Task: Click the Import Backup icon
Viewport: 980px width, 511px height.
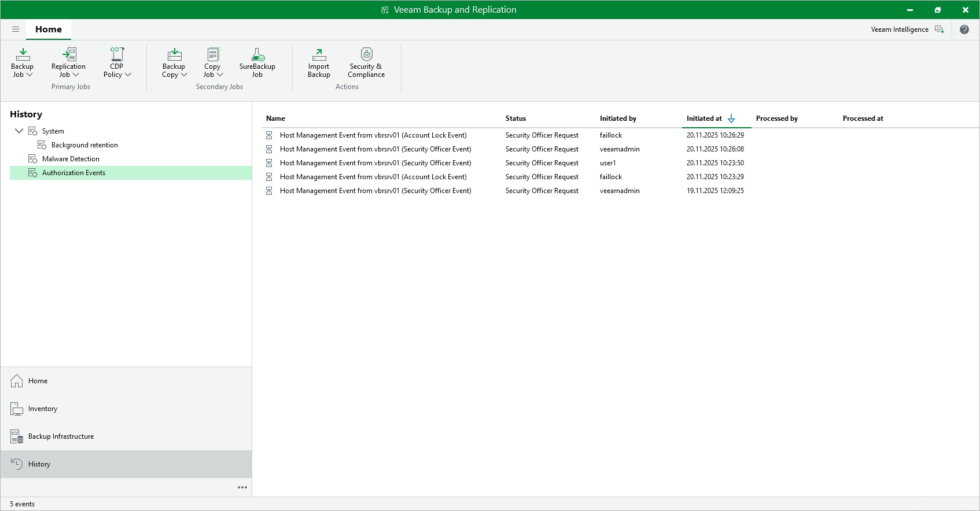Action: 319,54
